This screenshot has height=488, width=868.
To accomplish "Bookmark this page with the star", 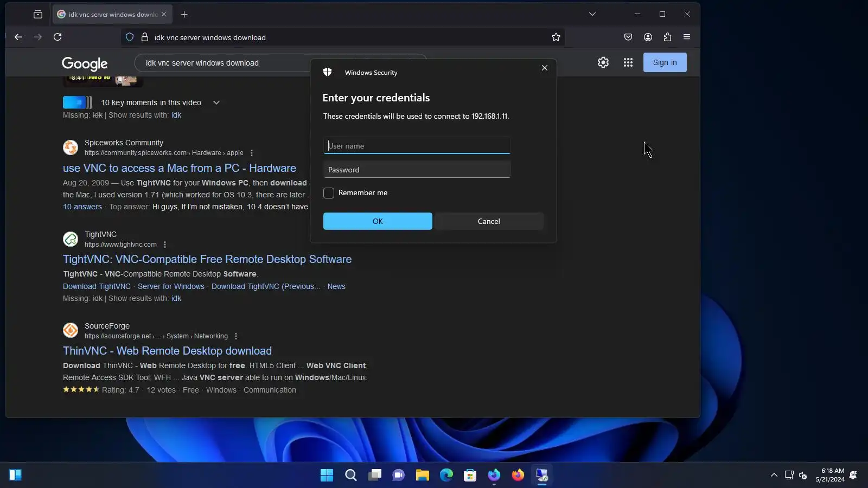I will click(556, 37).
